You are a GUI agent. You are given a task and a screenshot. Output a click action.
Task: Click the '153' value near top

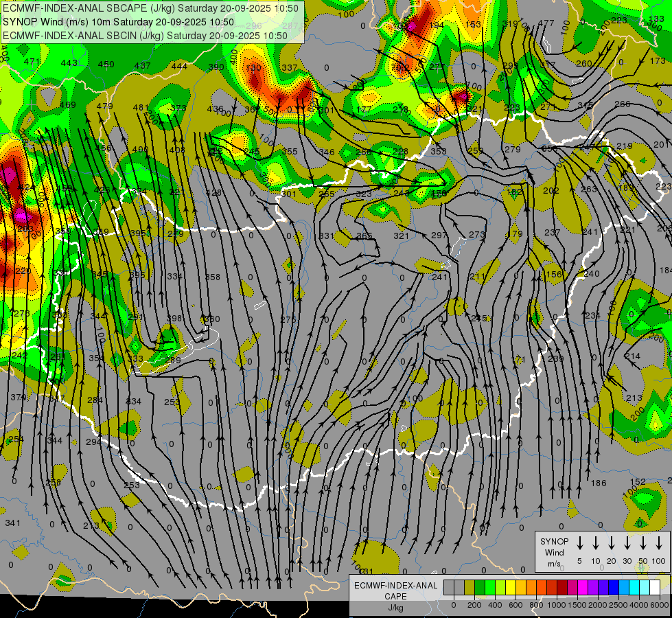pyautogui.click(x=473, y=25)
